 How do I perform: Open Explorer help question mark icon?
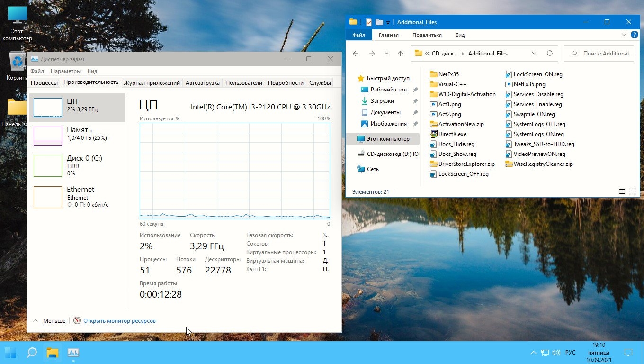pos(635,35)
